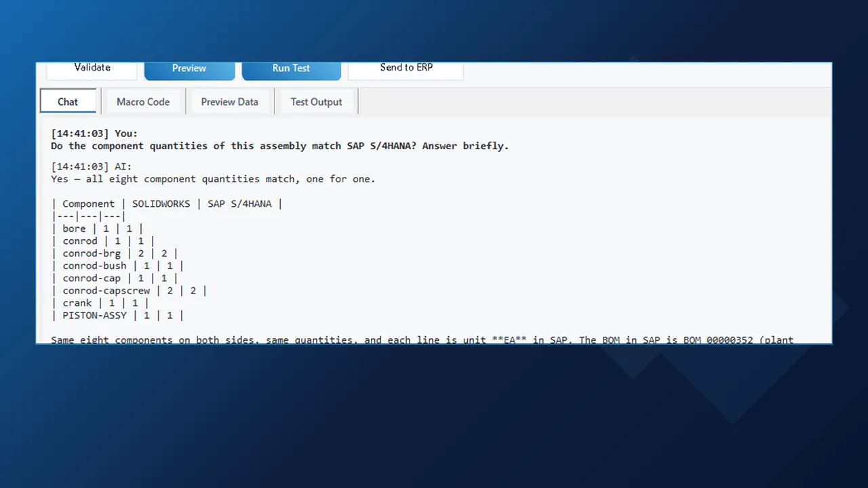Open the Preview Data tab

coord(229,102)
